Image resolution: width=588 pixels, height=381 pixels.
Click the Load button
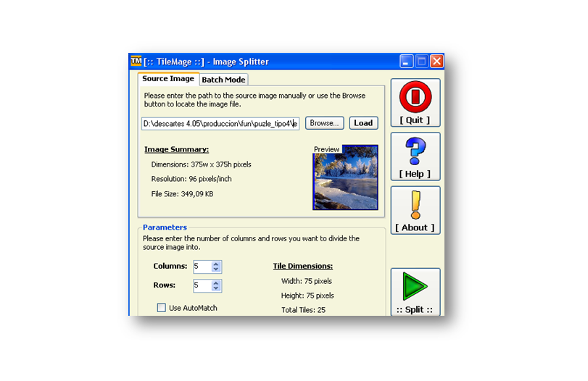tap(363, 123)
